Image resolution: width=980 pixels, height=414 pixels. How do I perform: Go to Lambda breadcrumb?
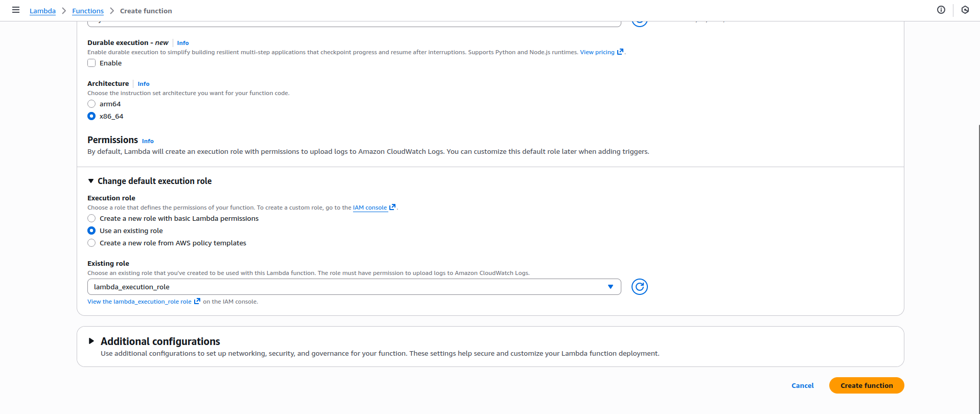click(x=42, y=11)
